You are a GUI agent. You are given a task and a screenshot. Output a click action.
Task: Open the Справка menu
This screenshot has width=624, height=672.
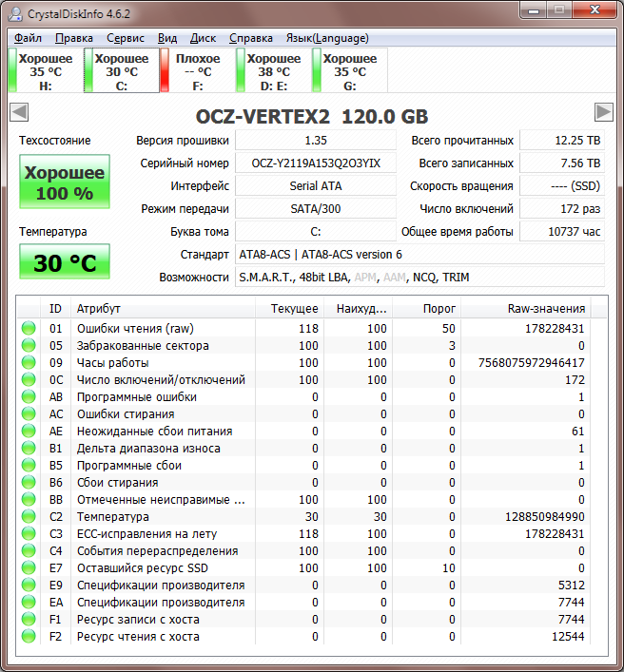click(251, 38)
